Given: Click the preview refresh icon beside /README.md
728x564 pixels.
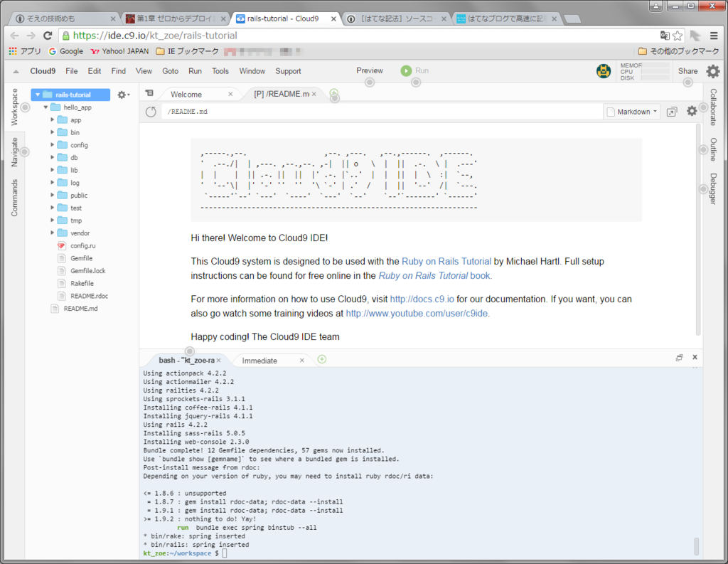Looking at the screenshot, I should pos(151,112).
